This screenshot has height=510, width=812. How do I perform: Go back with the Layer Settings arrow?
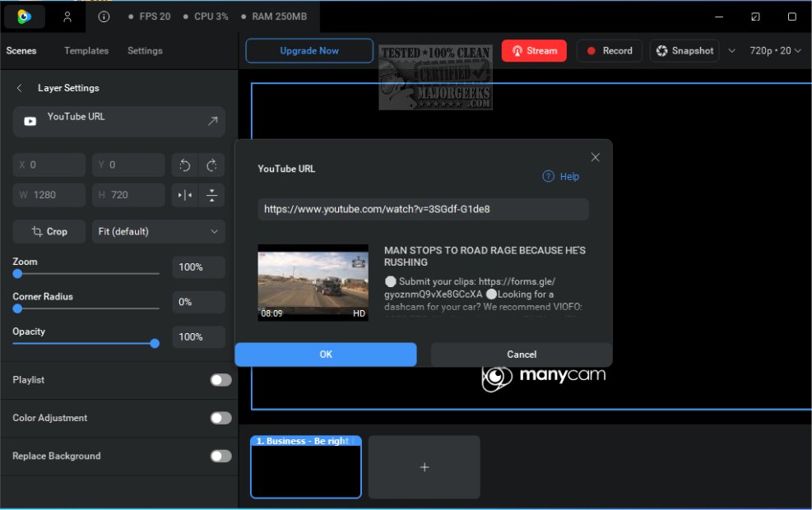(19, 88)
